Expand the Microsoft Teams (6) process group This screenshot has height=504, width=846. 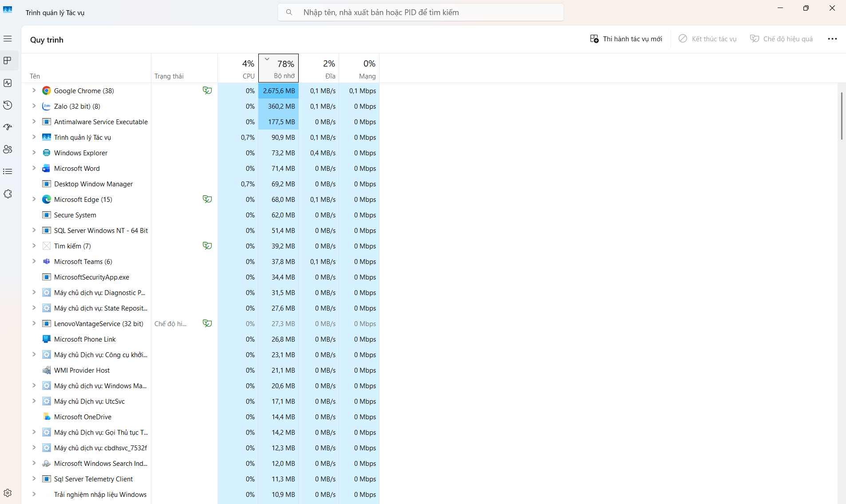pos(34,261)
